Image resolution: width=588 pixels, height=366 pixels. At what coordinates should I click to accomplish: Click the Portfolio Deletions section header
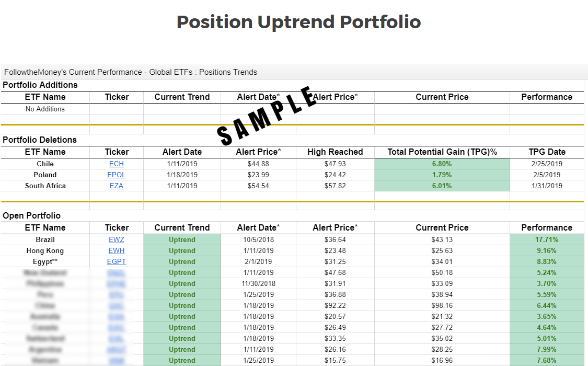pyautogui.click(x=40, y=140)
